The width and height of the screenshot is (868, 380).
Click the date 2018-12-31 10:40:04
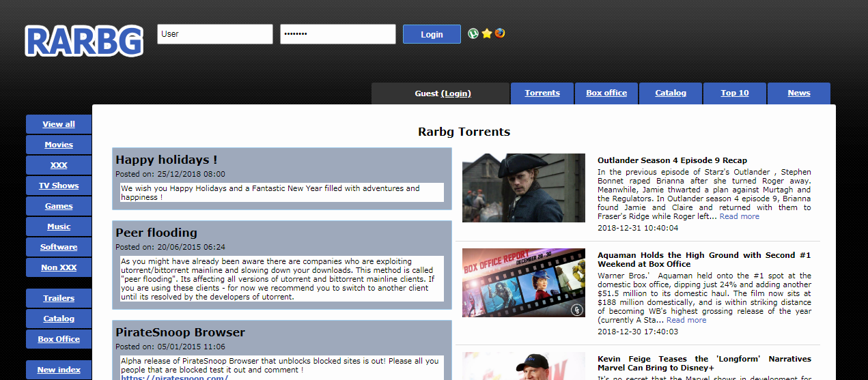coord(638,228)
